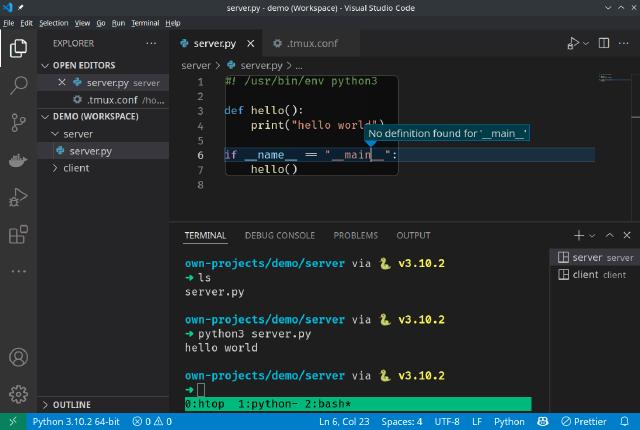Viewport: 640px width, 430px height.
Task: Show additional views ellipsis in activity bar
Action: click(x=18, y=271)
